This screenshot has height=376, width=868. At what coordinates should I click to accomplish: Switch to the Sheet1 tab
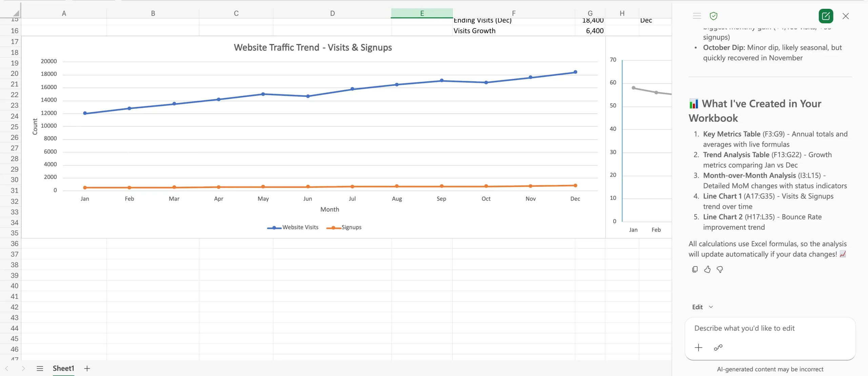tap(63, 368)
